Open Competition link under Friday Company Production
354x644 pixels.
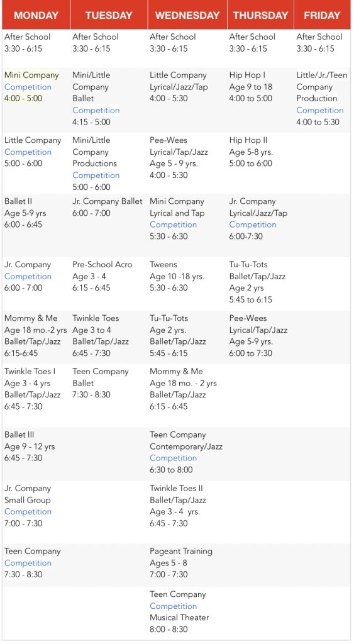tap(320, 111)
